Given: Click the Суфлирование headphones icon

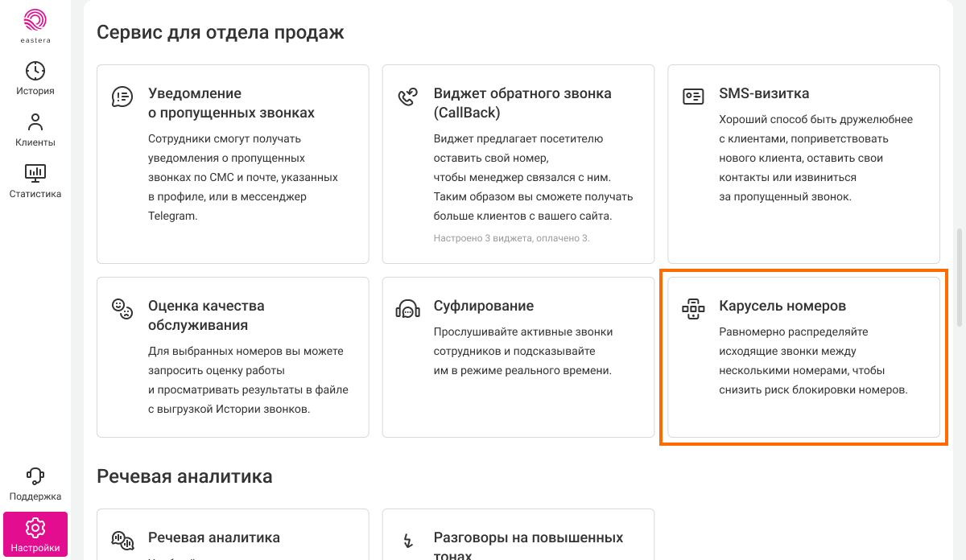Looking at the screenshot, I should 407,309.
